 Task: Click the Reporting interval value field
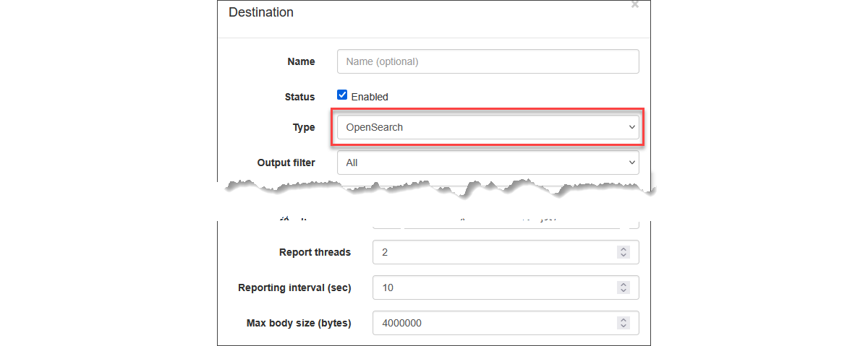coord(492,287)
